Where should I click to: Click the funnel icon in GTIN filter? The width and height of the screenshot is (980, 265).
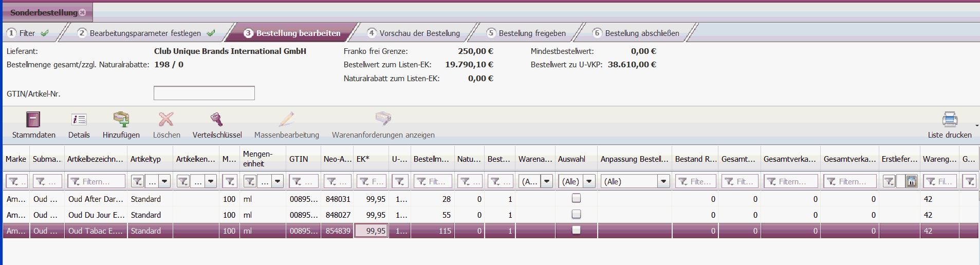(297, 181)
